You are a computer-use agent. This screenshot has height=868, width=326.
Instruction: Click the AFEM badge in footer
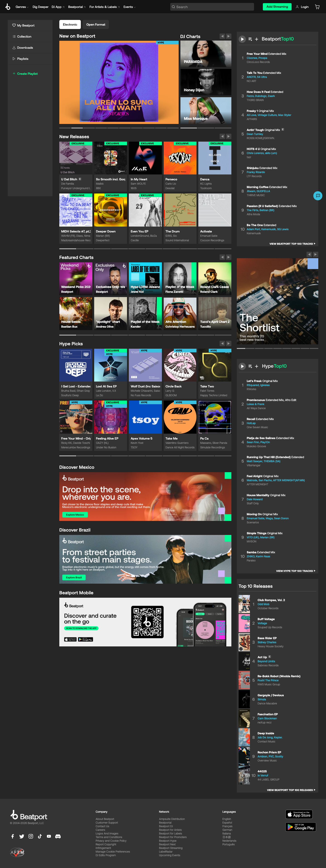17,853
